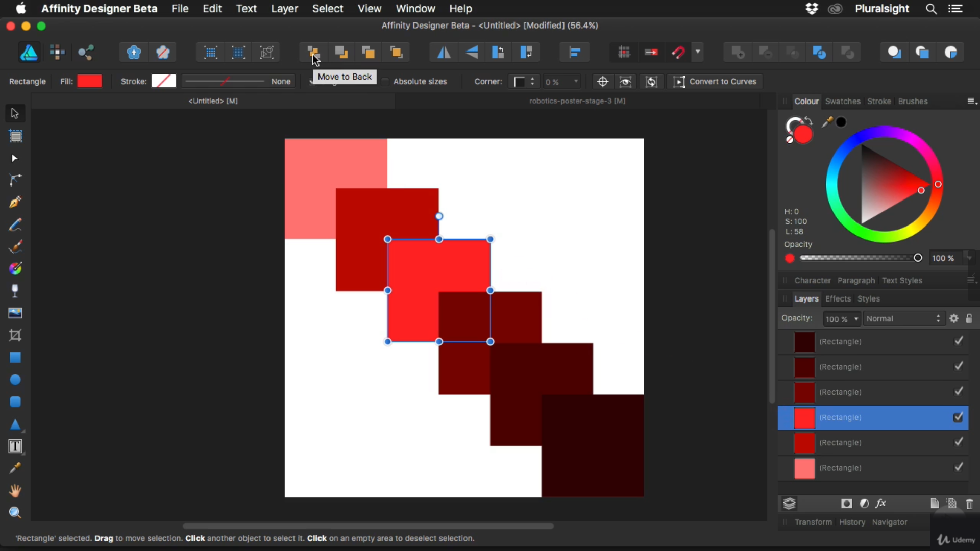Image resolution: width=980 pixels, height=551 pixels.
Task: Open the corner type dropdown
Action: (525, 82)
